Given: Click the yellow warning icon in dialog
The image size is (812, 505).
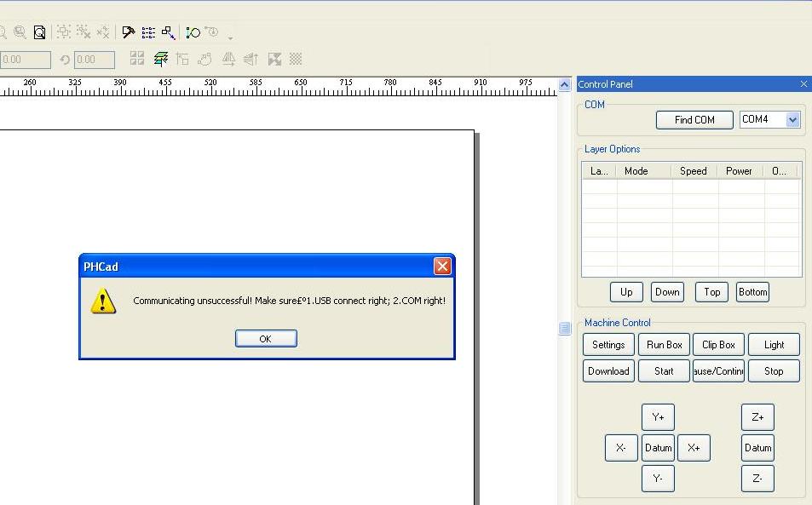Looking at the screenshot, I should click(103, 301).
